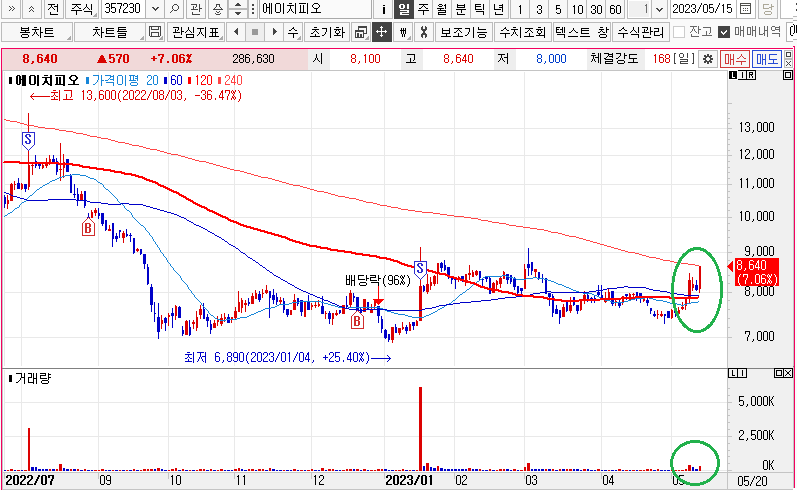Select the 일 daily period tab

(x=404, y=9)
